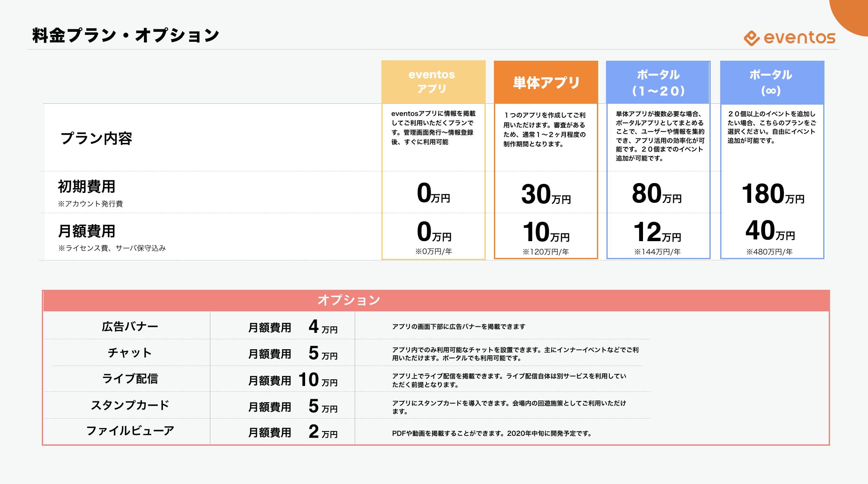The height and width of the screenshot is (484, 868).
Task: Click the 初期費用 row label
Action: coord(87,187)
